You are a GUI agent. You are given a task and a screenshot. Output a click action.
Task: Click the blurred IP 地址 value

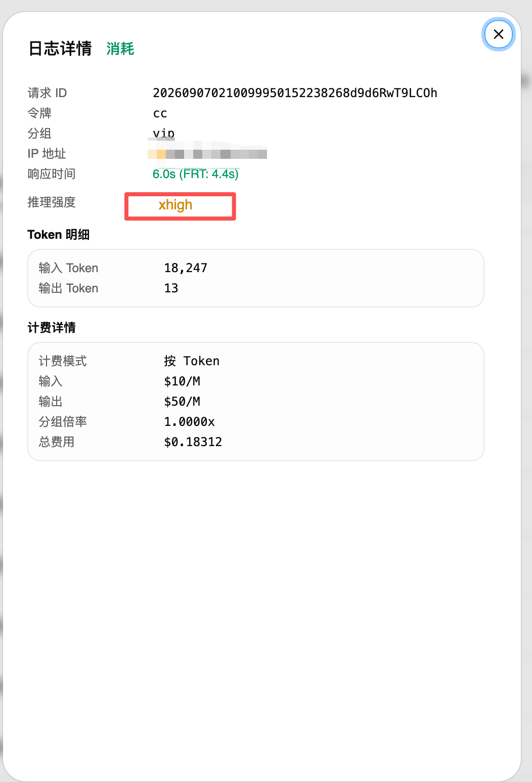click(207, 154)
